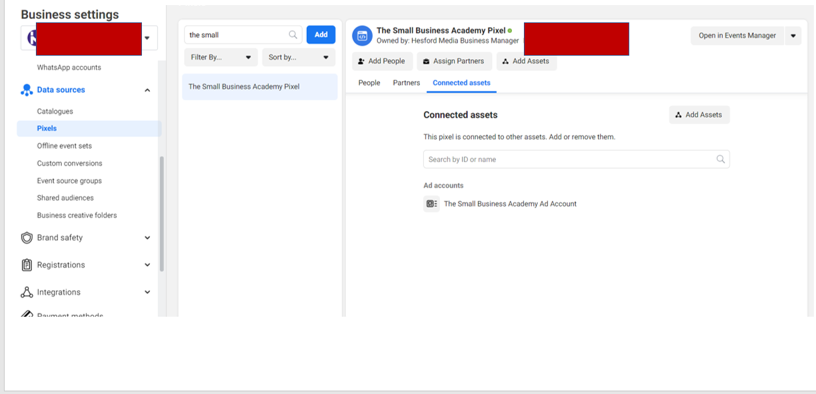
Task: Open Offline event sets
Action: 65,146
